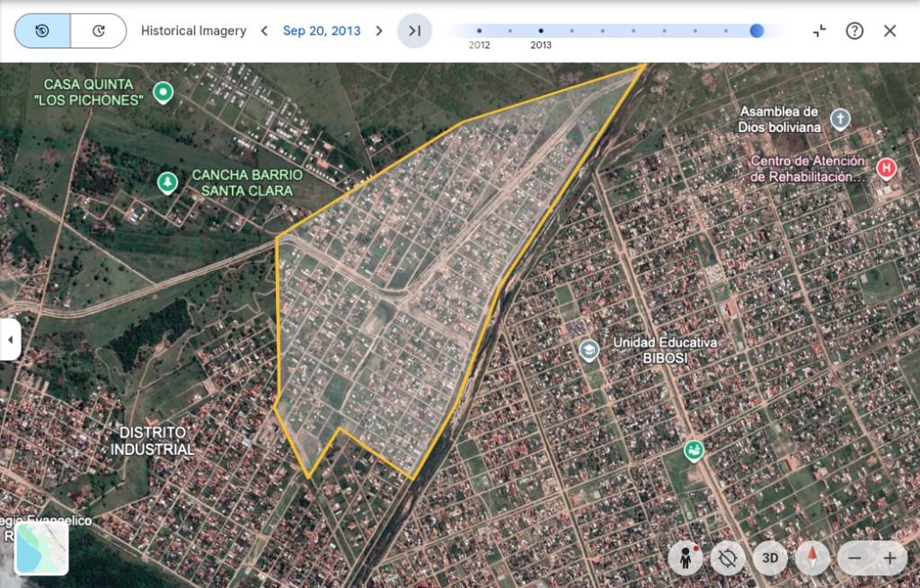
Task: Collapse the historical imagery toolbar
Action: (819, 31)
